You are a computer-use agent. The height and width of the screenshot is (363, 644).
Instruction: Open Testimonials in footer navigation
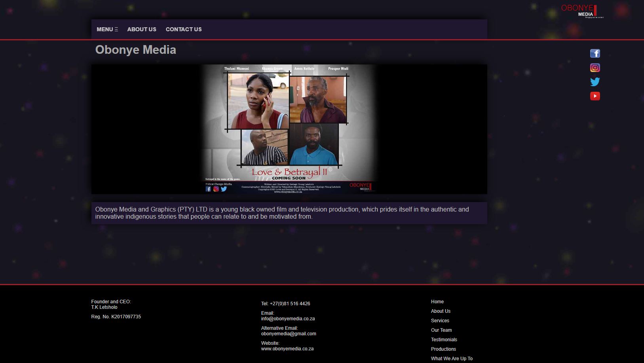pyautogui.click(x=444, y=340)
